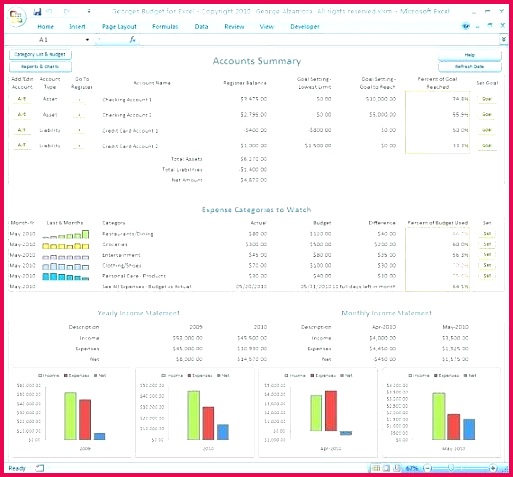Open Excel Help question mark icon
The image size is (513, 477).
(466, 26)
